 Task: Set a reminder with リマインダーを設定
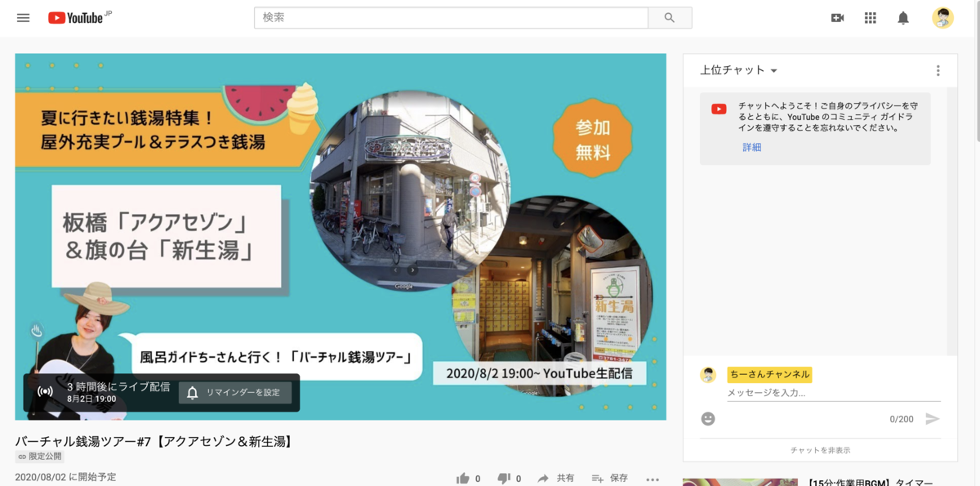coord(235,393)
